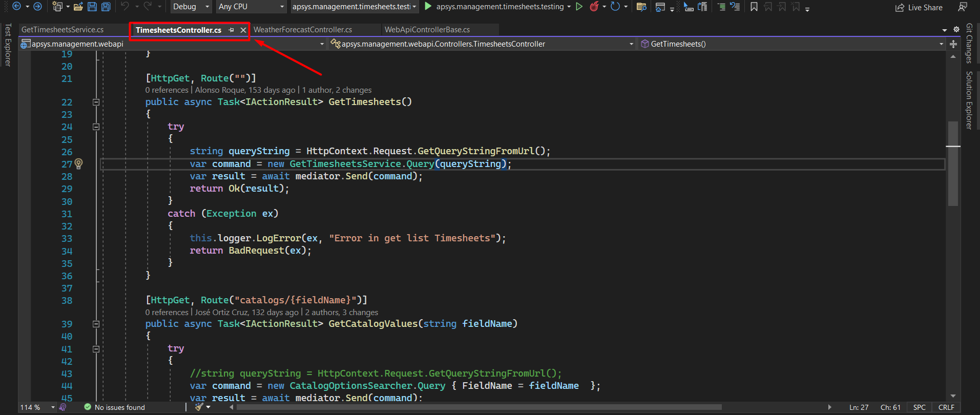Click the green Start Without Debugging play outline icon
This screenshot has height=415, width=980.
[579, 7]
